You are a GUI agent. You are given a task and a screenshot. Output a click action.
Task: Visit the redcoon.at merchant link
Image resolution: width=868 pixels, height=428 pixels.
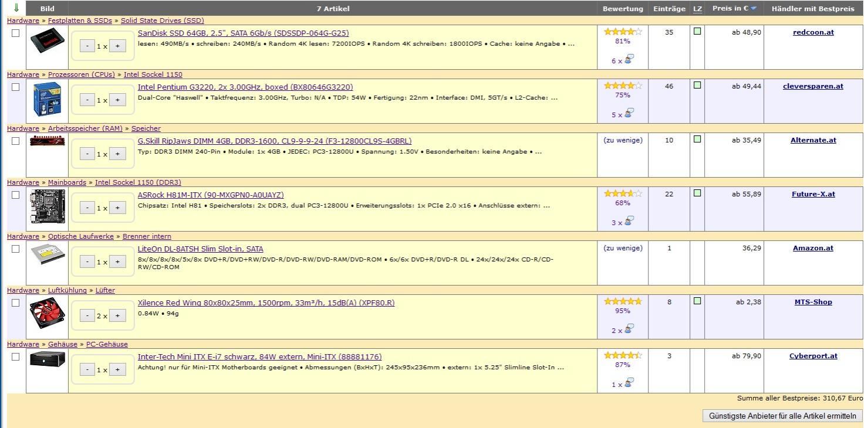(813, 32)
